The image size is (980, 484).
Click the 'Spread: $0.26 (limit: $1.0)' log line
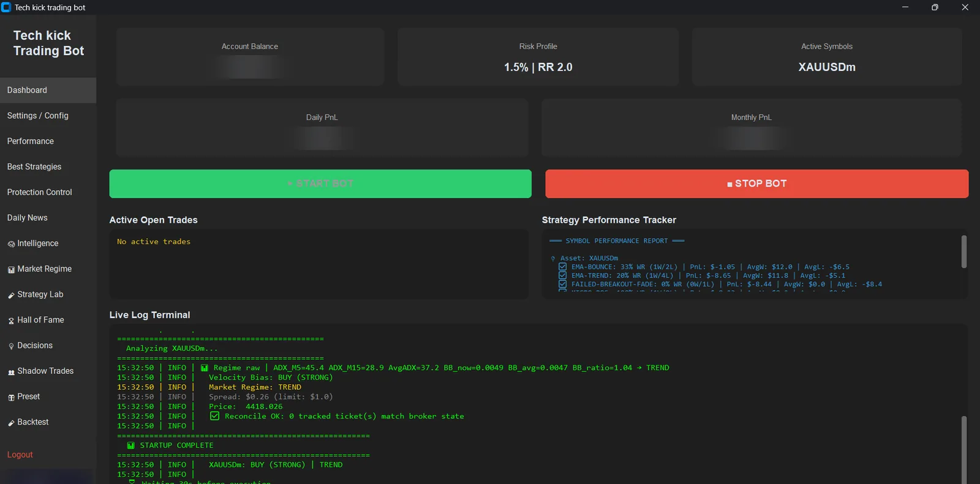point(271,397)
